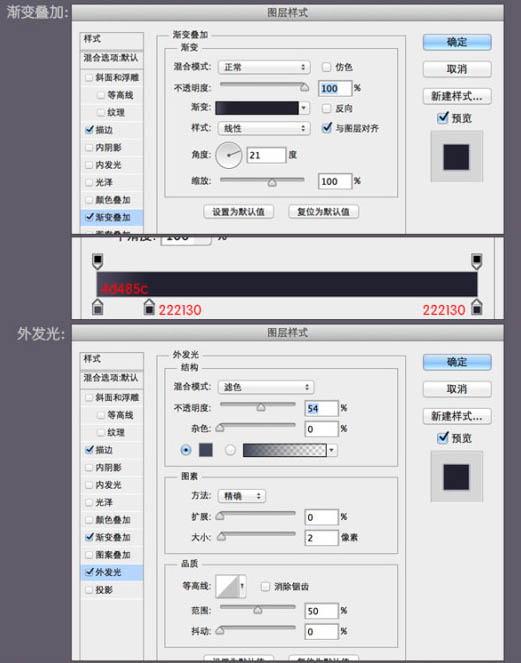Click 杂色 noise slider
Image resolution: width=521 pixels, height=663 pixels.
click(255, 427)
